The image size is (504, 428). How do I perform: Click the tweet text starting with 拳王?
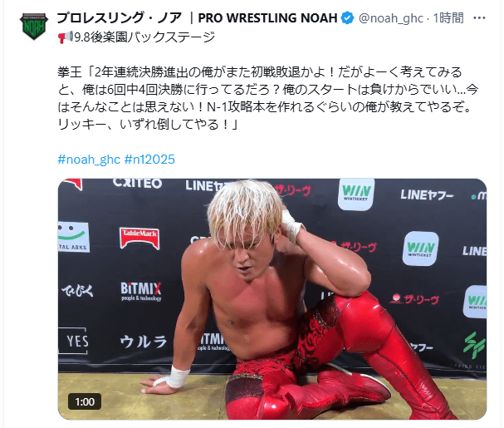(267, 98)
